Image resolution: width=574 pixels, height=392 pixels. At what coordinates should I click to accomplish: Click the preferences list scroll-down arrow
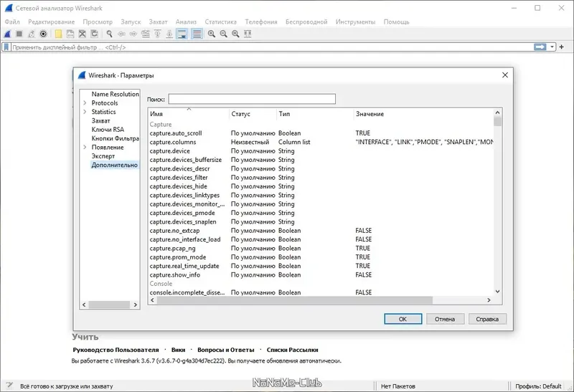pyautogui.click(x=497, y=292)
